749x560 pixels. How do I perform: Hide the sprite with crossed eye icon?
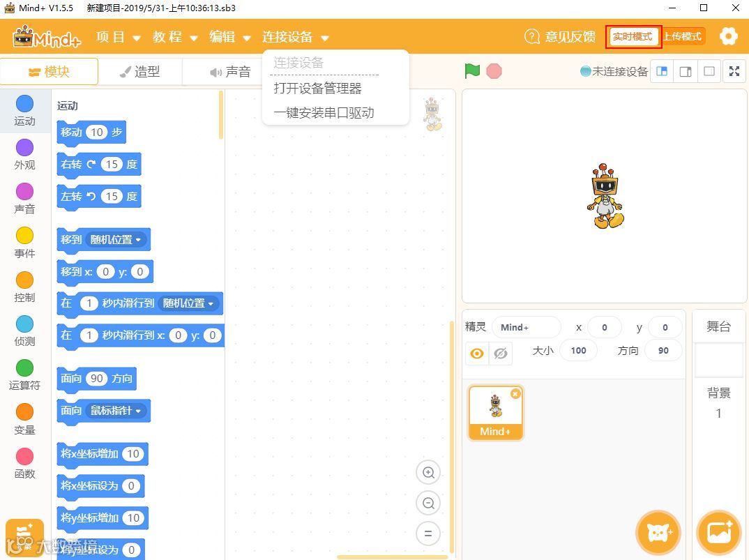(x=500, y=354)
